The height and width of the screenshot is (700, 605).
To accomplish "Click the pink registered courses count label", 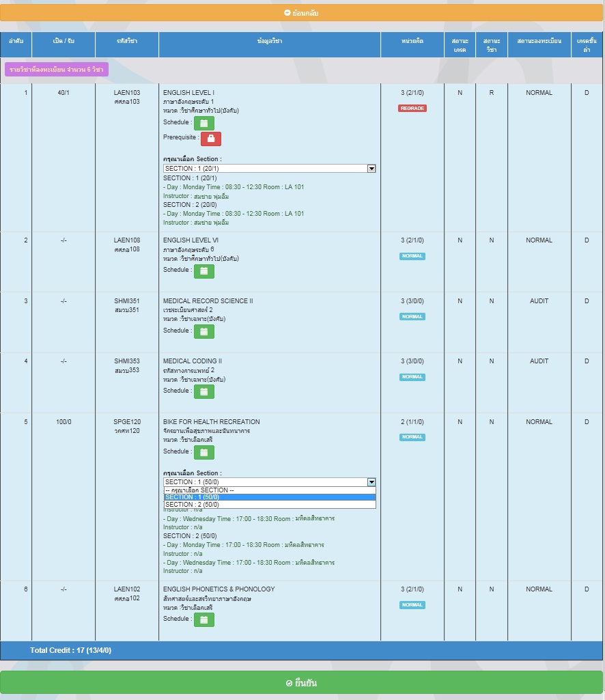I will coord(57,69).
